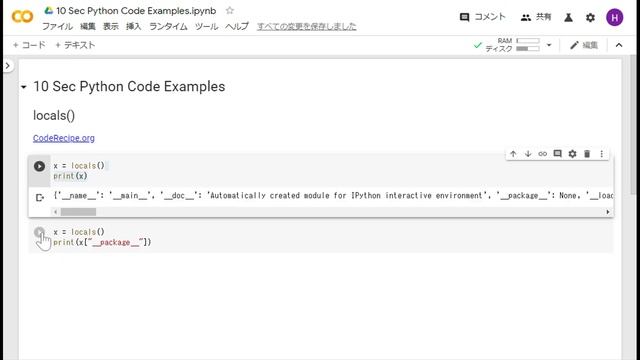The height and width of the screenshot is (360, 640).
Task: Collapse the 10 Sec Python Code Examples section
Action: tap(24, 87)
